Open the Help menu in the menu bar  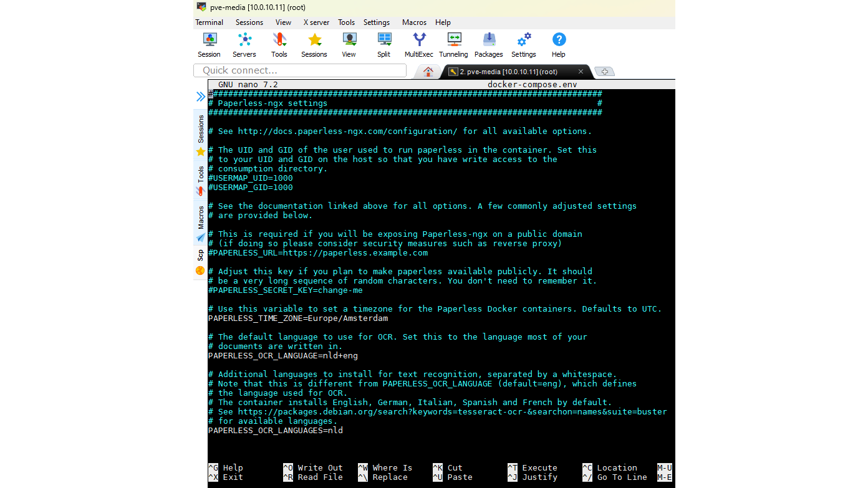pos(443,22)
